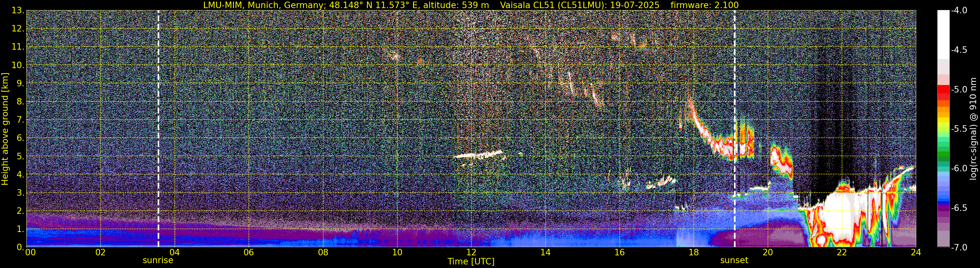Viewport: 980px width, 268px height.
Task: Click the '7.' height tick label
Action: click(21, 120)
